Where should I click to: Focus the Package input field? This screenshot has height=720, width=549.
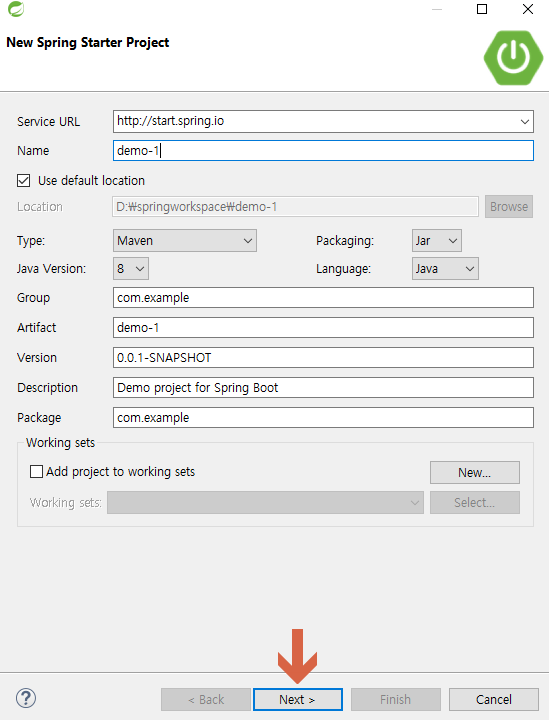click(x=323, y=417)
